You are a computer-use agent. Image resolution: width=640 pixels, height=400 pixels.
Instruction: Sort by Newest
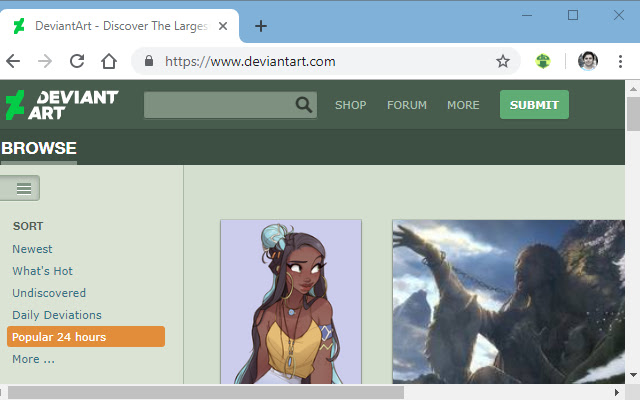click(x=32, y=249)
